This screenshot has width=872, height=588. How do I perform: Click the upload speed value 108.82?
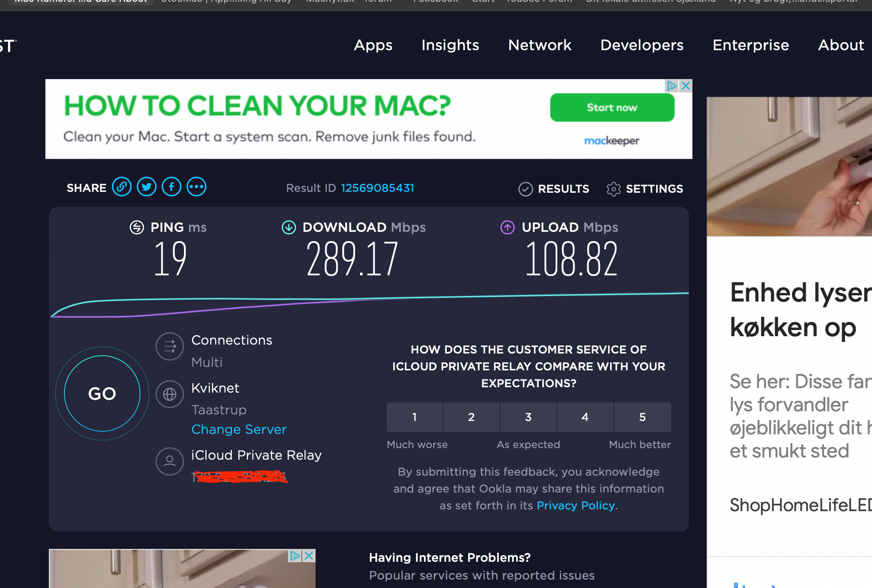pos(572,259)
